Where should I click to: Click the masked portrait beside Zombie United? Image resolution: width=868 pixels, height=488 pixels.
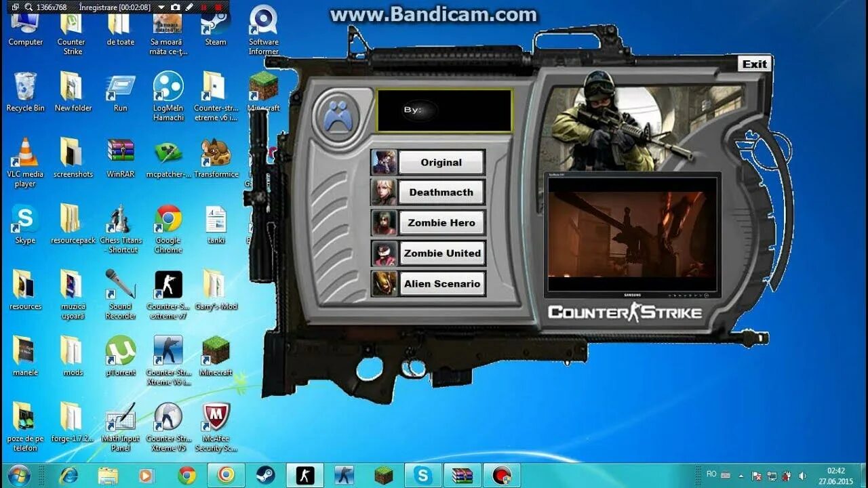[x=384, y=253]
